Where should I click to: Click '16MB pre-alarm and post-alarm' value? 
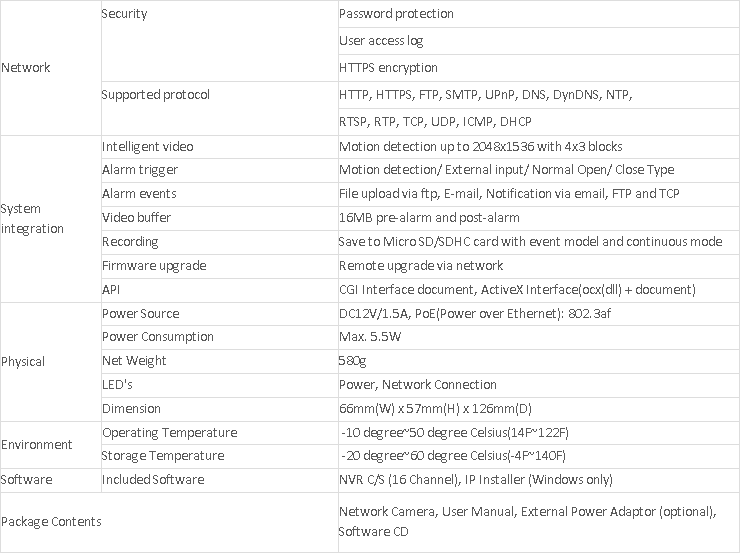[429, 218]
